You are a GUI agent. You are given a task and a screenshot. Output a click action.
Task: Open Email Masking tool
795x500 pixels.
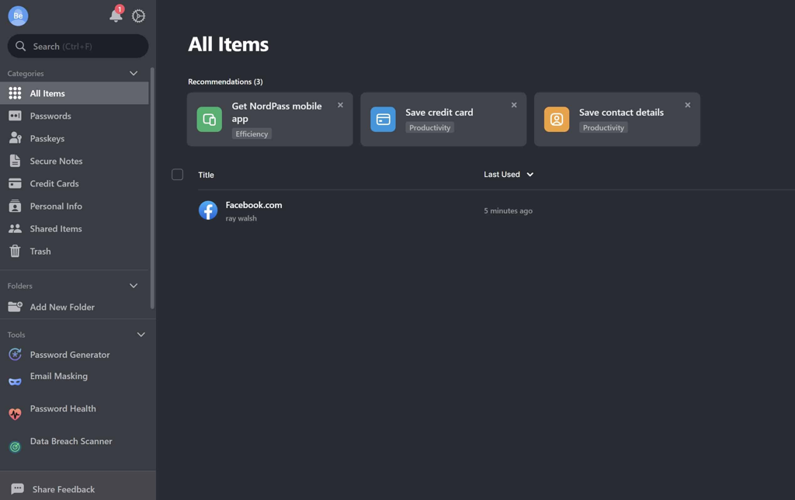[58, 377]
